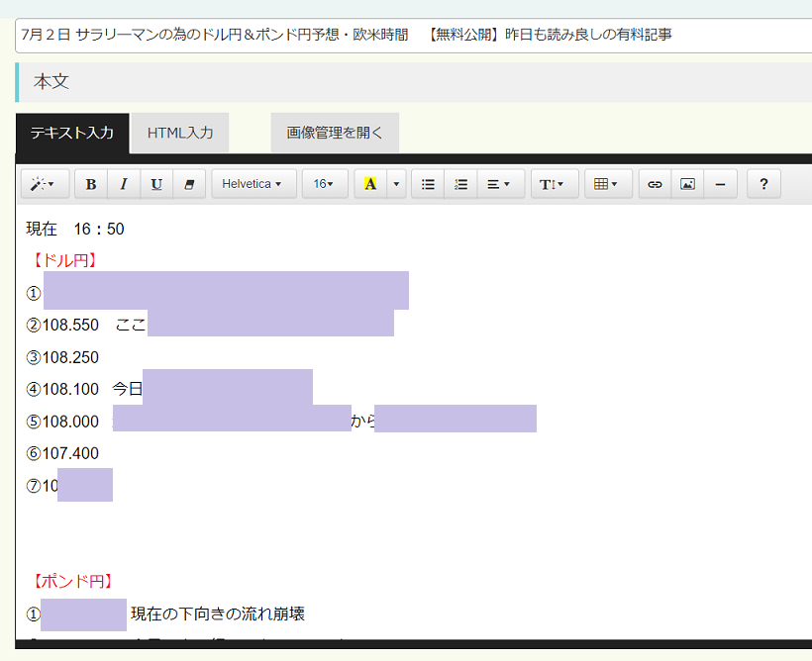Click the article title input field

pyautogui.click(x=414, y=36)
